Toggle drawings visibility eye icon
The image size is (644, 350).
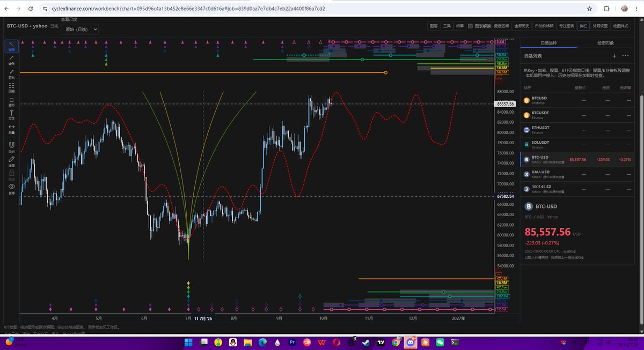coord(11,188)
